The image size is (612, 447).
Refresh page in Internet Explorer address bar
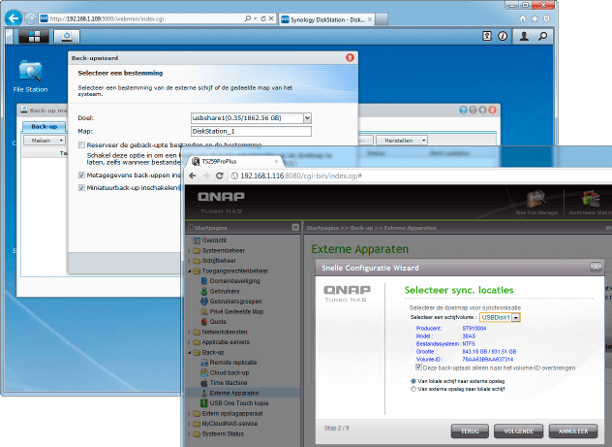(263, 18)
